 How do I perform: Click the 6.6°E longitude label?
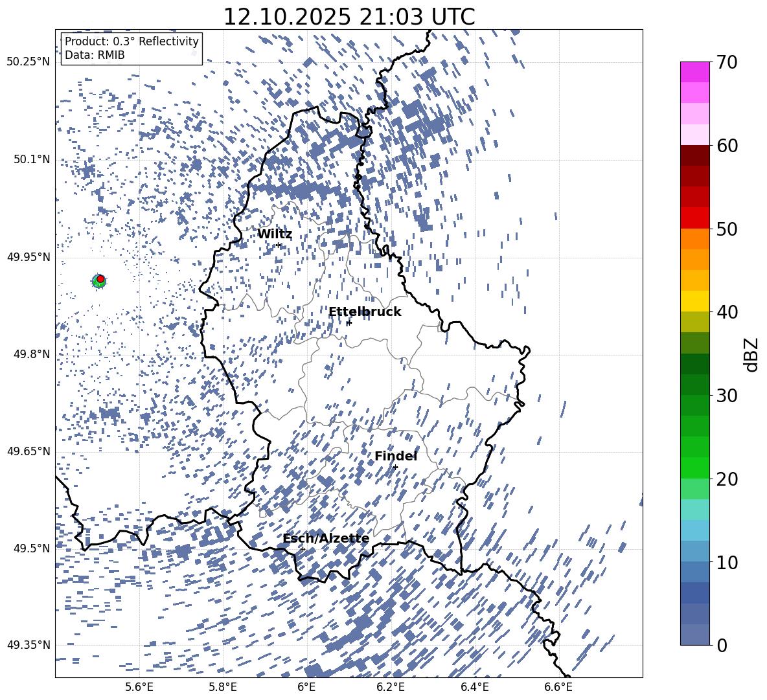pyautogui.click(x=558, y=688)
